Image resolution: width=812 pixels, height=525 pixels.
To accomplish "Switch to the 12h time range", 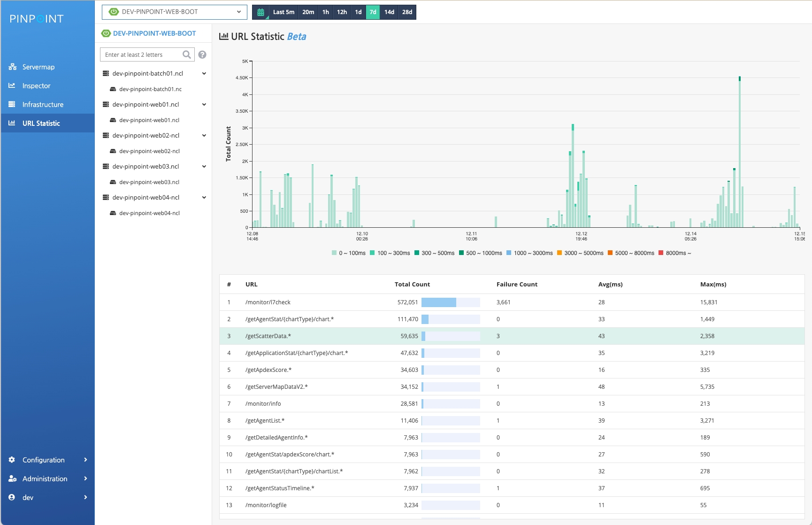I will point(342,12).
